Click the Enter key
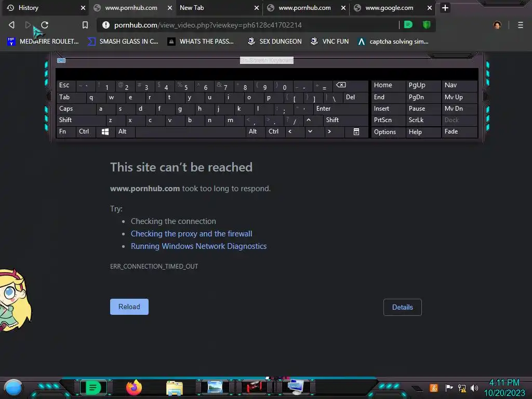 (341, 109)
